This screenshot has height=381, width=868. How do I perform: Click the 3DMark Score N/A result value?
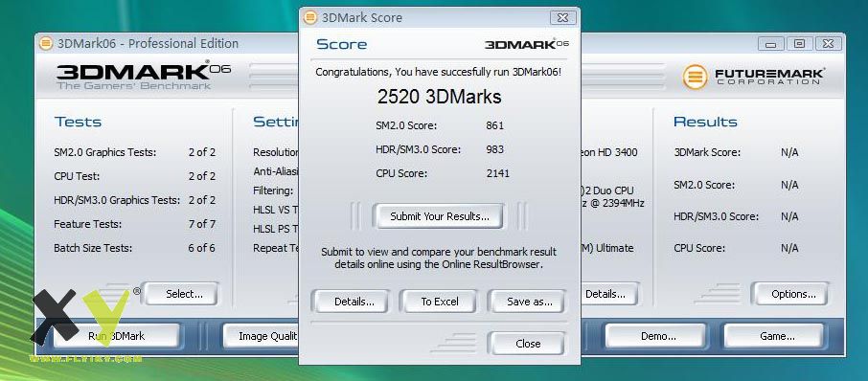(789, 152)
